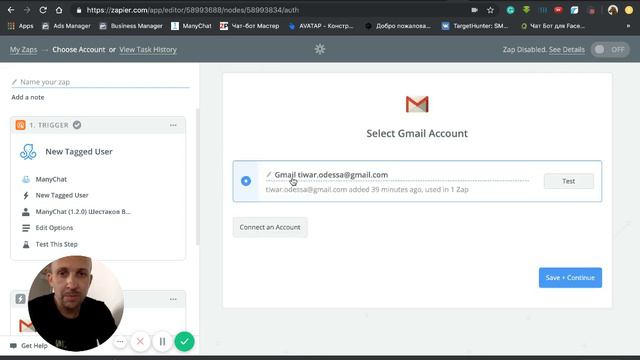Click the action step lightning icon
This screenshot has height=360, width=640.
[x=20, y=299]
